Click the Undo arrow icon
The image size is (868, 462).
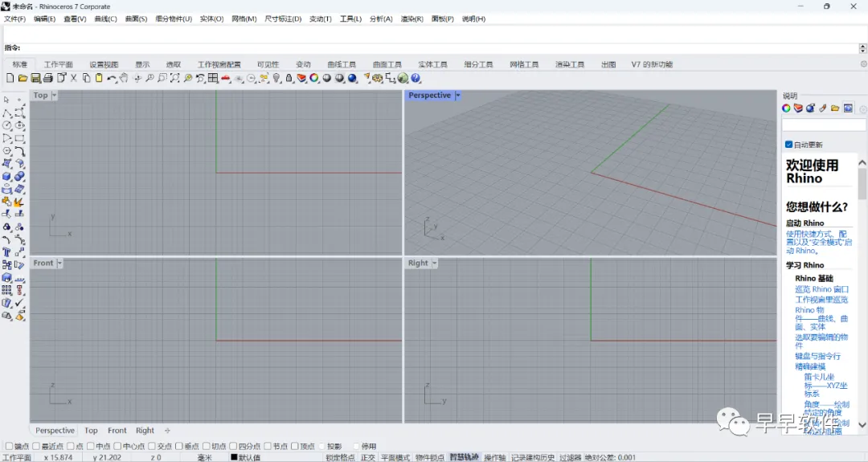(111, 78)
